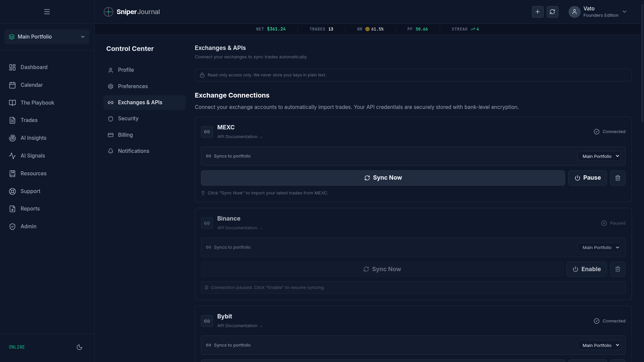Click the MEXC Connected status check icon
Viewport: 644px width, 362px height.
point(596,132)
